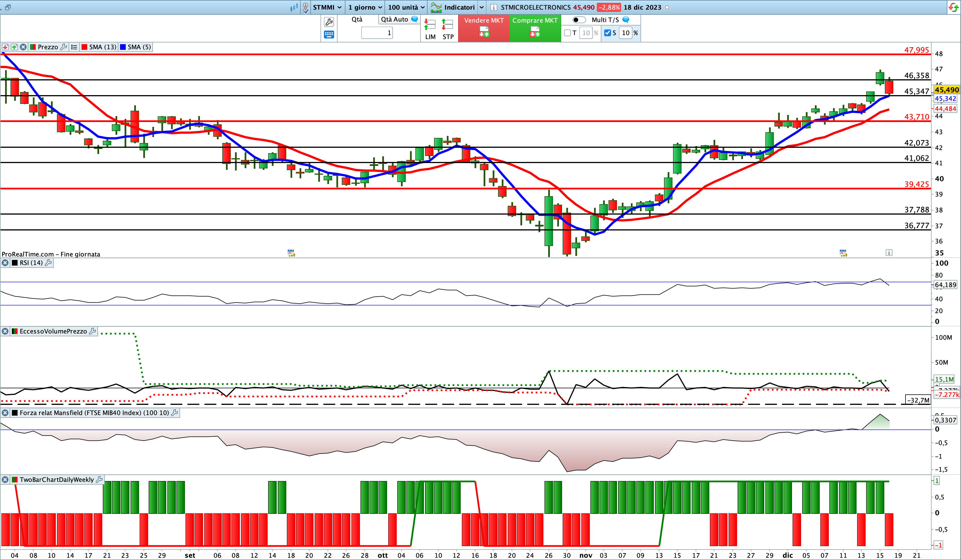Uncheck the S stop checkbox
Image resolution: width=961 pixels, height=560 pixels.
tap(607, 33)
